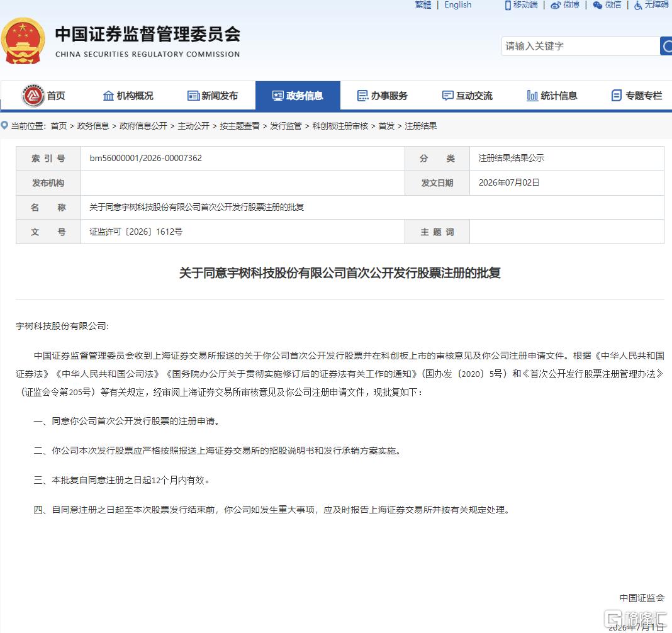Click the location pin icon by 当前位置

click(x=4, y=126)
